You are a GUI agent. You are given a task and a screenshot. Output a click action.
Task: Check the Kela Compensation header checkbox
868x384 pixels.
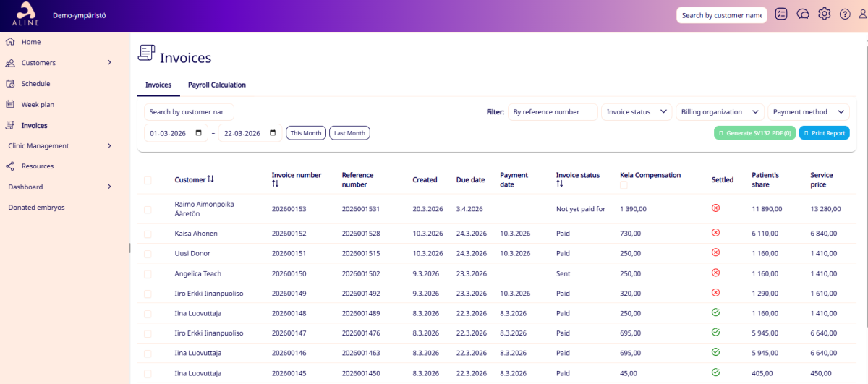pyautogui.click(x=624, y=186)
